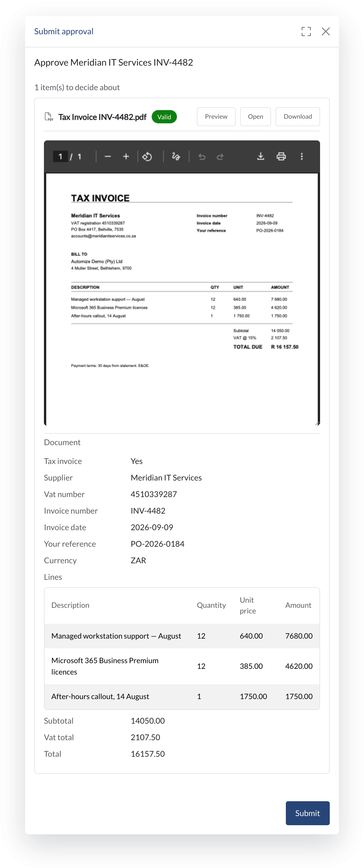Click the Valid status badge

tap(164, 117)
